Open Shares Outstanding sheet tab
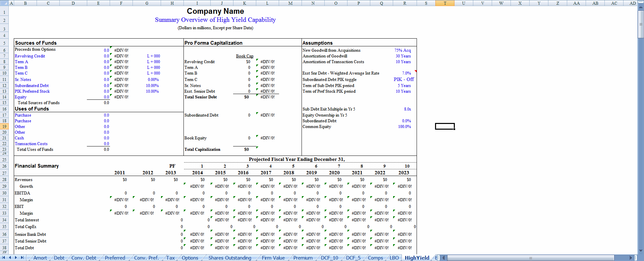The height and width of the screenshot is (261, 644). point(230,258)
